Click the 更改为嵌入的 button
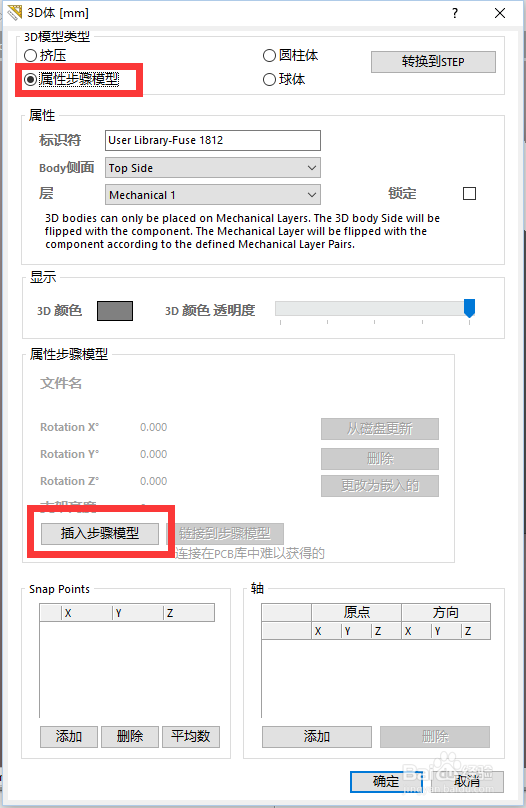 point(380,485)
